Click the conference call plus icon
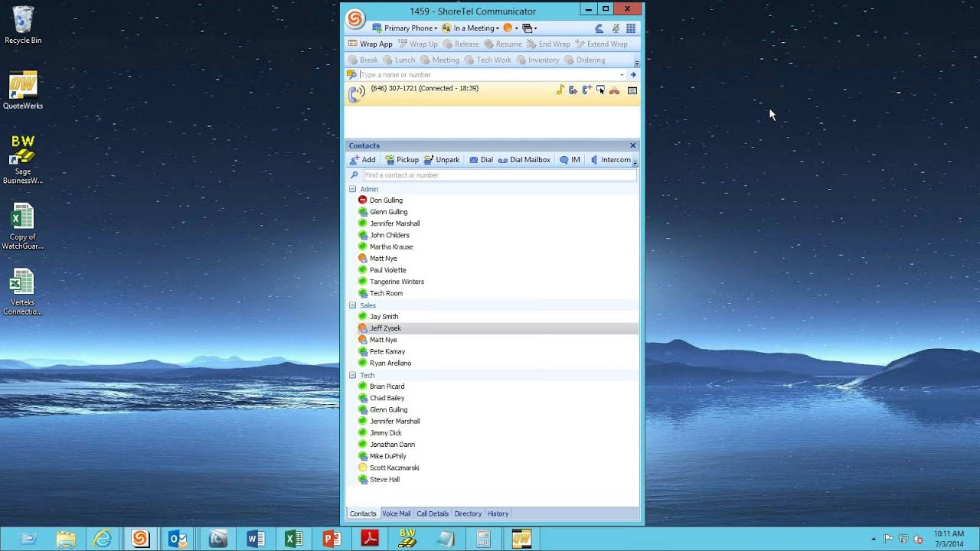Image resolution: width=980 pixels, height=551 pixels. point(586,90)
